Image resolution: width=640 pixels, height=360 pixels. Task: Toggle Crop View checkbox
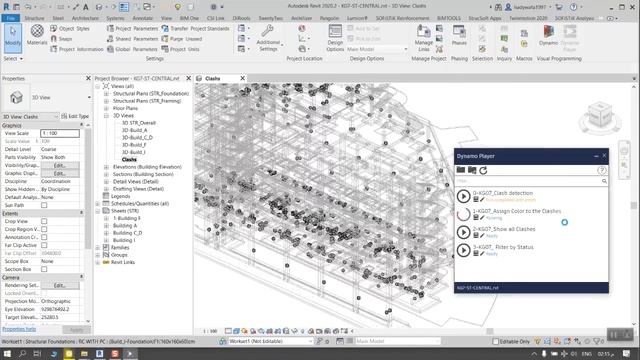coord(44,221)
